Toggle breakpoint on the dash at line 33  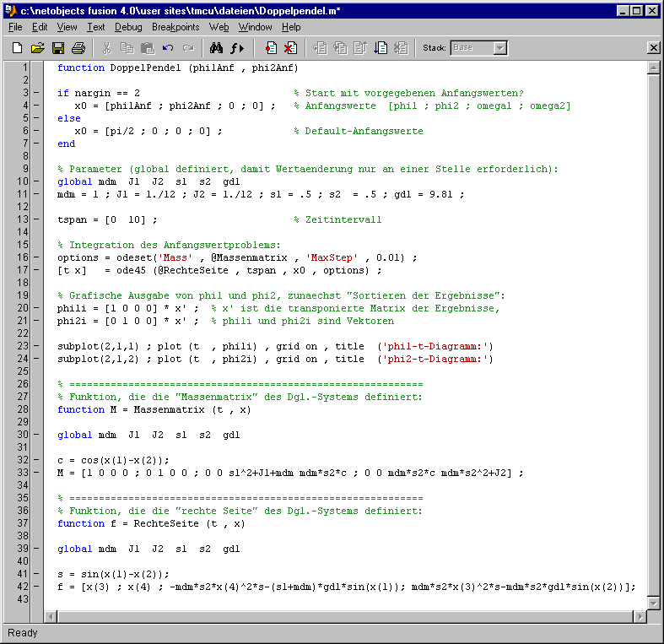(x=36, y=473)
